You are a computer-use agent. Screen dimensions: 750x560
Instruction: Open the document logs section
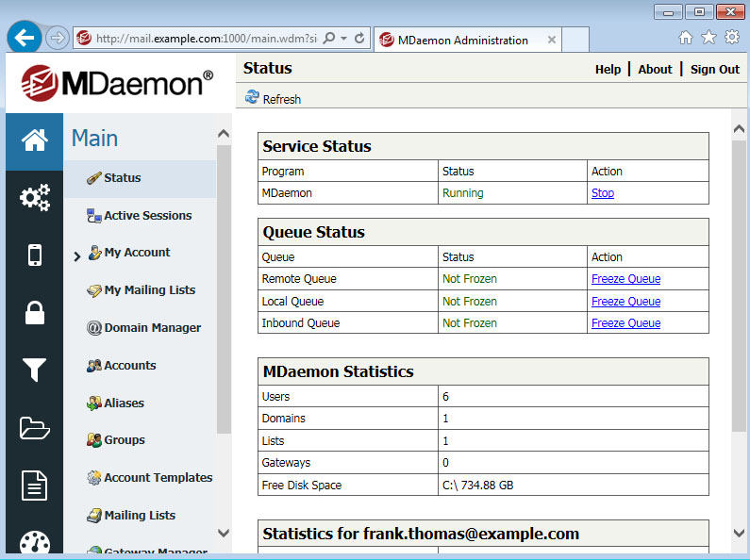35,486
